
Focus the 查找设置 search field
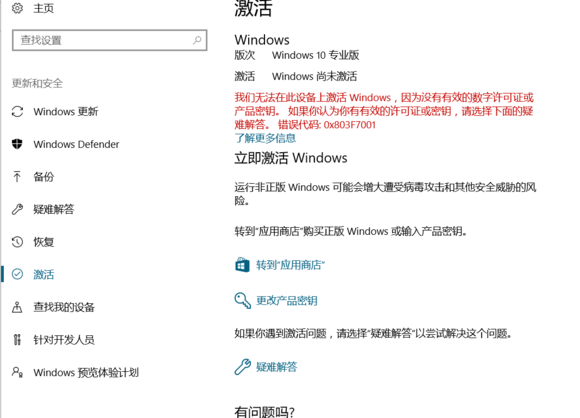pos(109,40)
